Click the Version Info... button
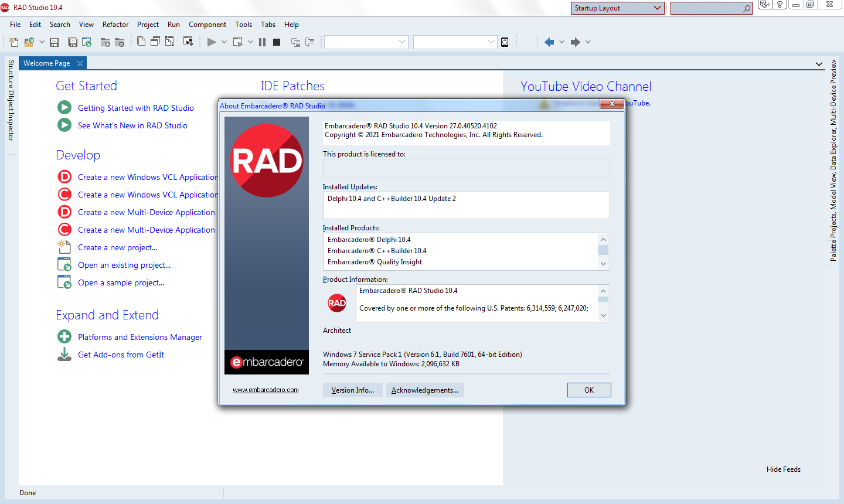The width and height of the screenshot is (844, 504). [352, 390]
